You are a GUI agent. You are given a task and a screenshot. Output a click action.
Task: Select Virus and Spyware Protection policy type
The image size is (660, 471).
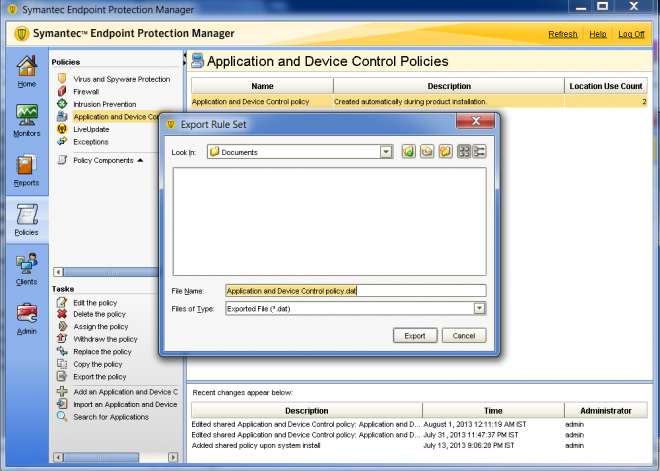point(122,79)
